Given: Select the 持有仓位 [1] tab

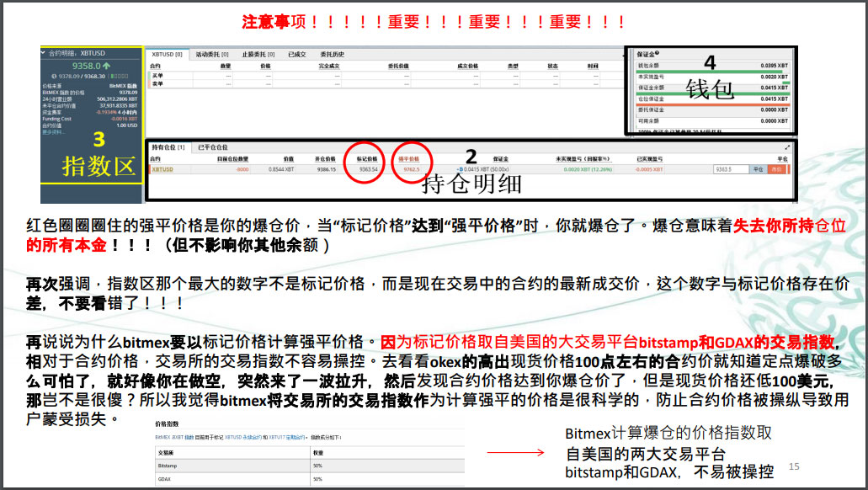Looking at the screenshot, I should coord(168,147).
